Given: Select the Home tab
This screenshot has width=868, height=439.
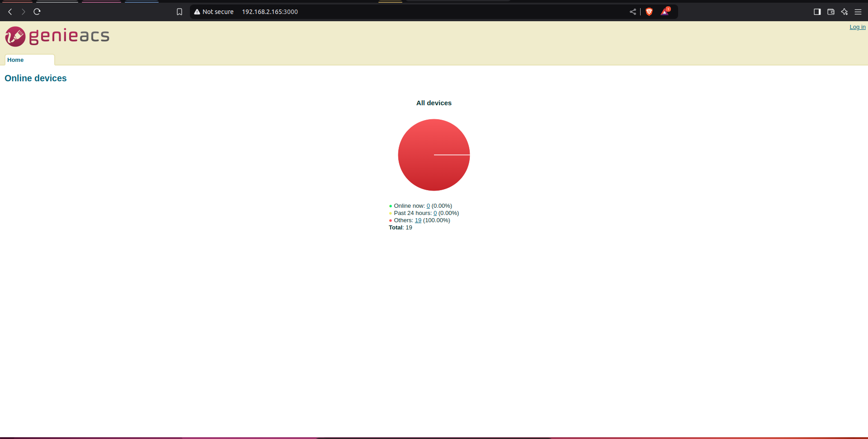Looking at the screenshot, I should 15,60.
